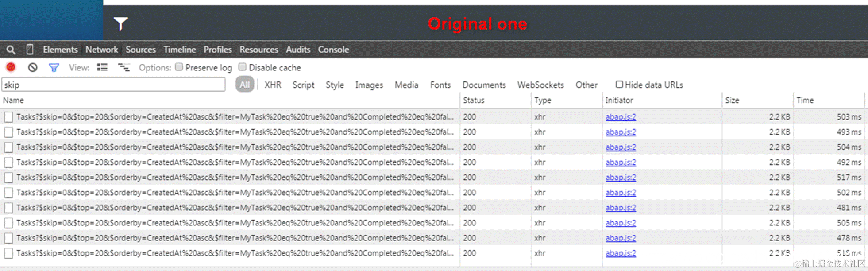Filter requests by WebSockets
The image size is (868, 271).
pos(540,85)
